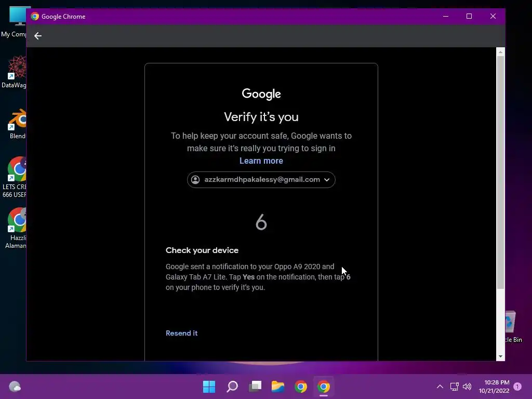Open the Learn more link

click(261, 161)
